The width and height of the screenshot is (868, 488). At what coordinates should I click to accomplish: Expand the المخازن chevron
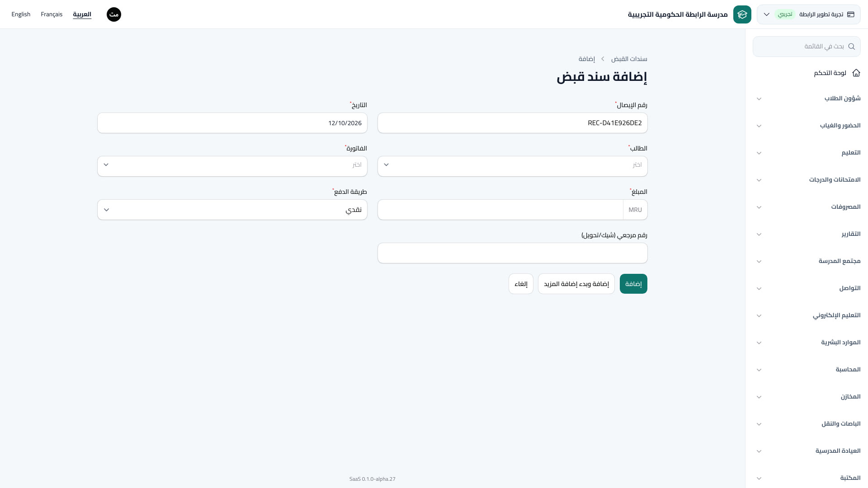pos(759,397)
